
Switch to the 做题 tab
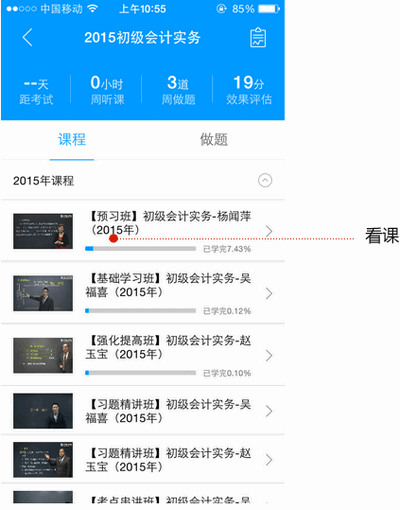[x=214, y=139]
